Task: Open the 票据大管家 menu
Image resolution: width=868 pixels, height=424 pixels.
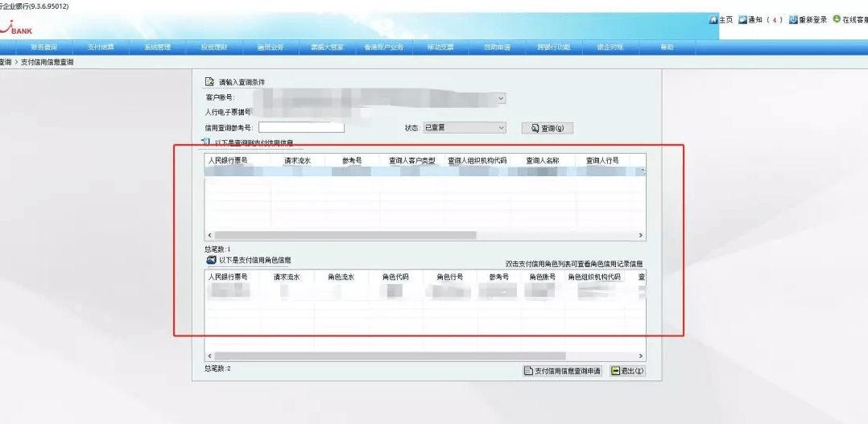Action: [x=328, y=47]
